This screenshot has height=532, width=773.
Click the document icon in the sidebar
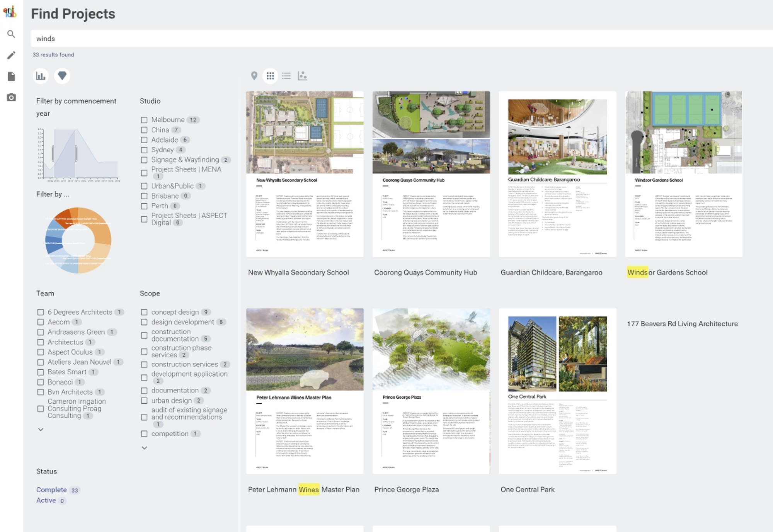coord(12,76)
